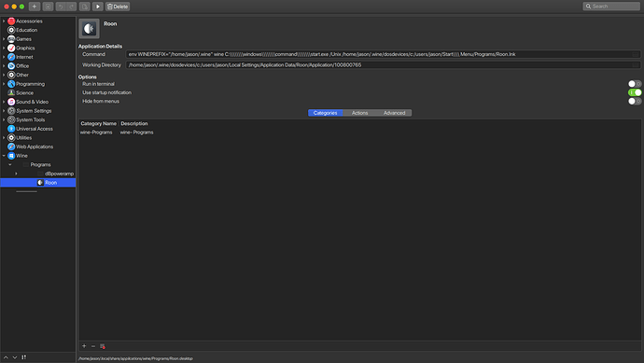The height and width of the screenshot is (363, 644).
Task: Remove the selected category row
Action: 93,346
